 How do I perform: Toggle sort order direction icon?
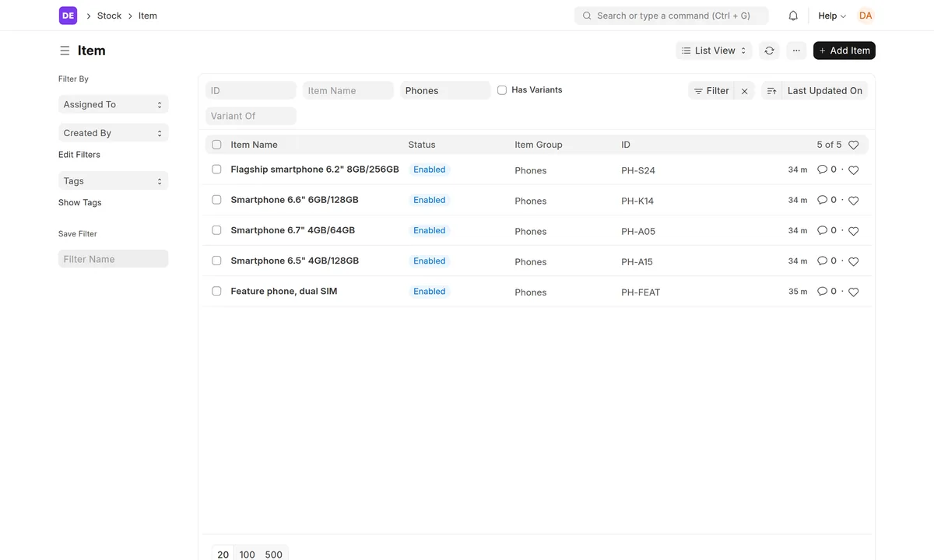(771, 91)
